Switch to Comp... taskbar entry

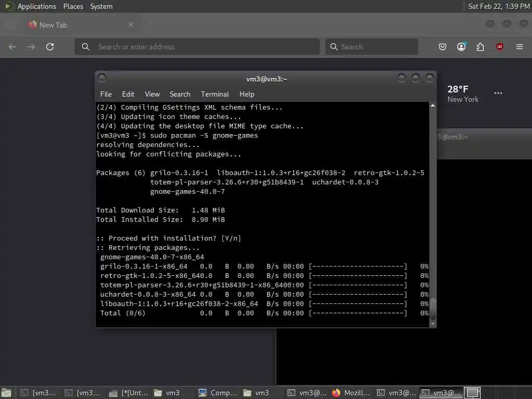click(x=218, y=393)
